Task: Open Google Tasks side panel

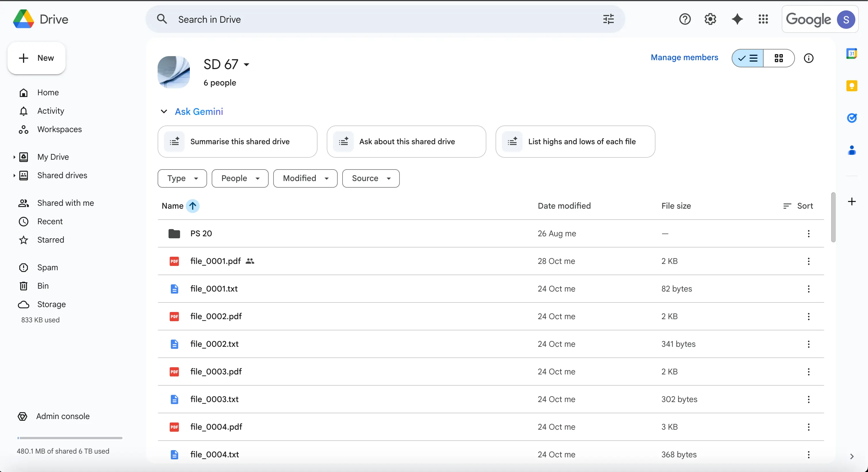Action: [852, 118]
